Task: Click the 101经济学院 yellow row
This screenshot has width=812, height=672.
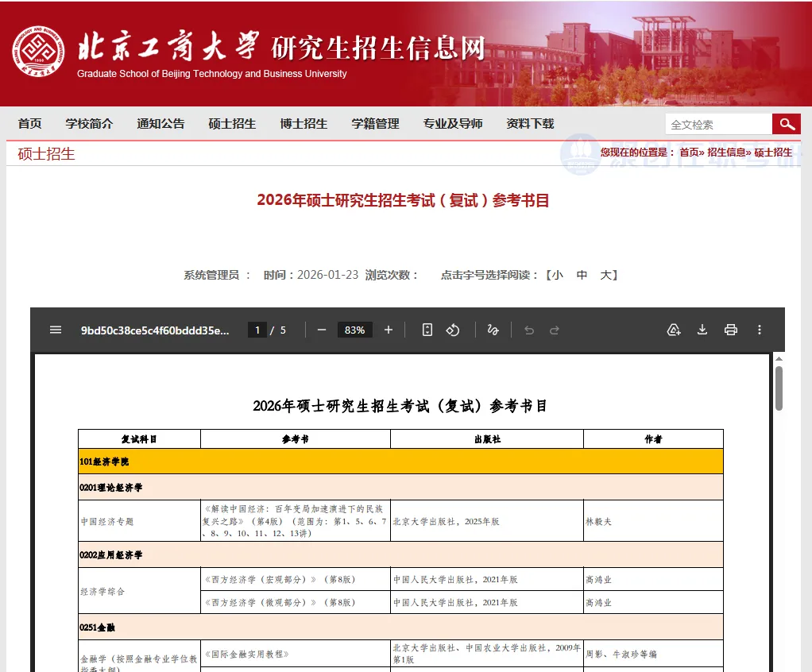Action: 400,462
